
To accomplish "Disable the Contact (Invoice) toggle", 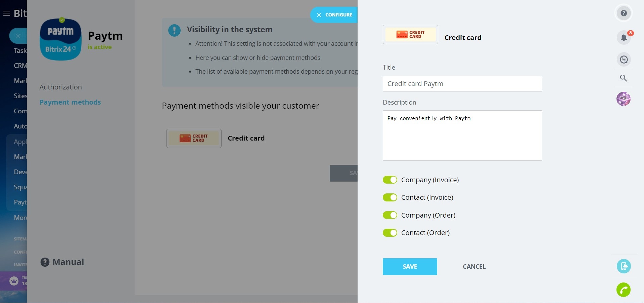I will 390,197.
